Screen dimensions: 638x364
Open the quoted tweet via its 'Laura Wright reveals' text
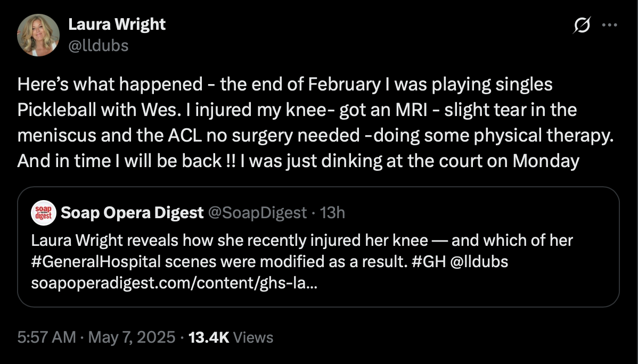click(x=302, y=241)
